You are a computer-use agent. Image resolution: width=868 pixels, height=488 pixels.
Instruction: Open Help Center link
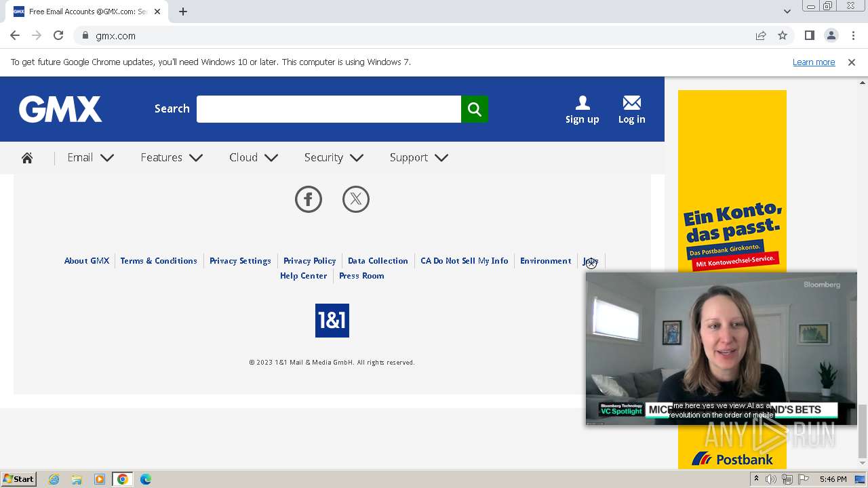(304, 276)
